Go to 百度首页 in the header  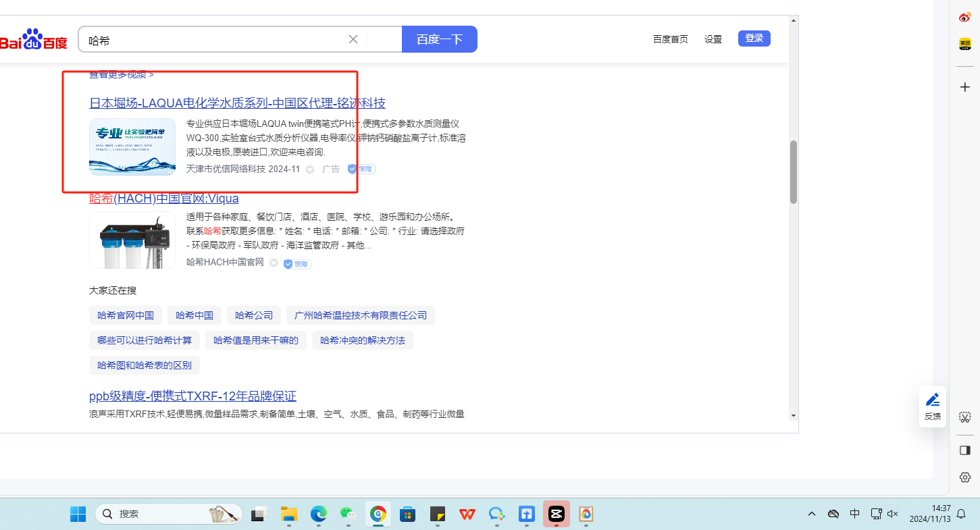pyautogui.click(x=670, y=39)
